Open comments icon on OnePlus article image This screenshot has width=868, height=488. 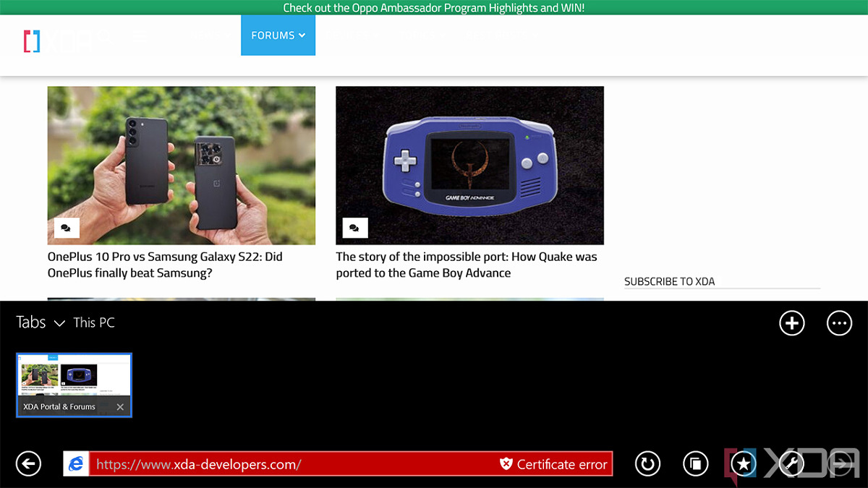point(66,228)
